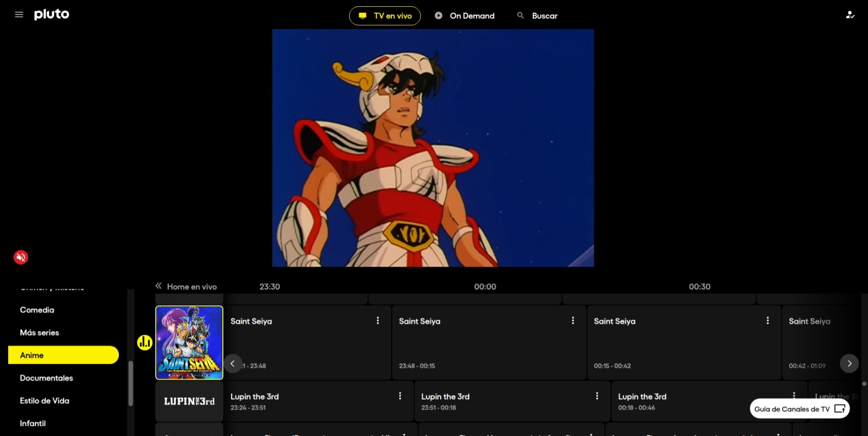Click the yellow now-playing equalizer icon
The width and height of the screenshot is (868, 436).
click(x=145, y=342)
